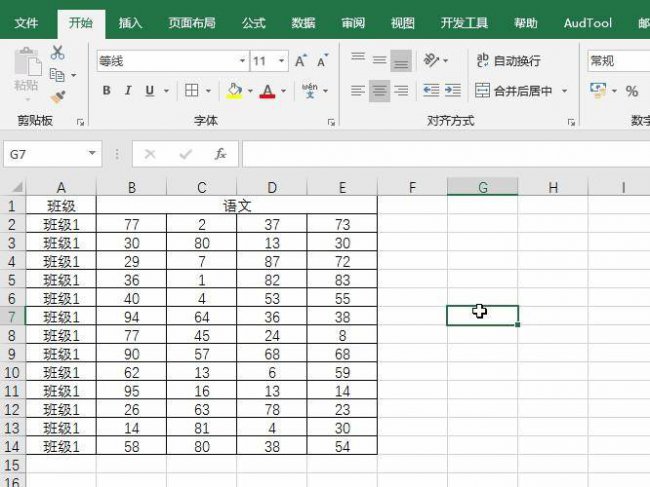The width and height of the screenshot is (650, 487).
Task: Apply percent style with % icon
Action: [x=632, y=91]
